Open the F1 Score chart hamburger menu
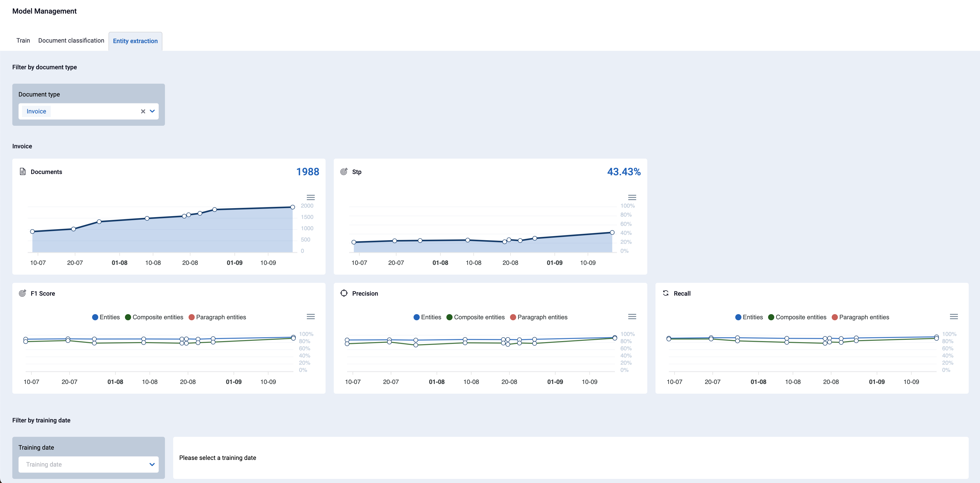980x483 pixels. tap(310, 316)
